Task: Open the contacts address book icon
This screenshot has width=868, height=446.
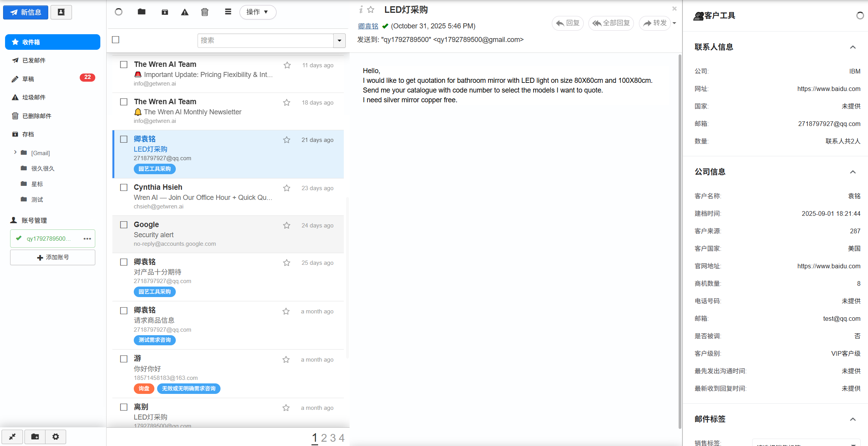Action: coord(61,12)
